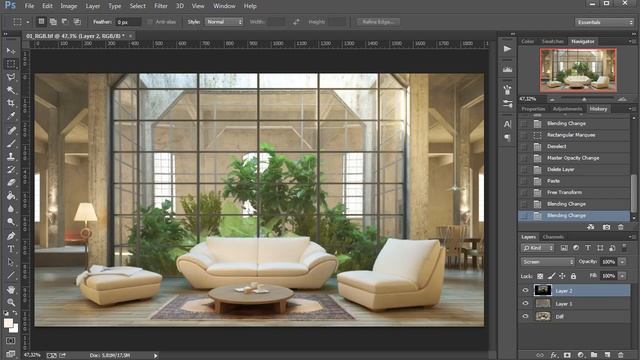Select the Line shape tool

[11, 275]
